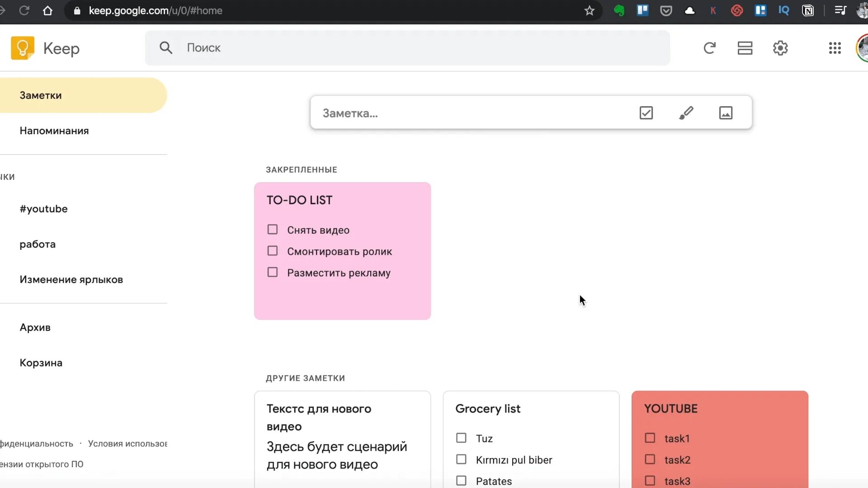Bookmark page with the star icon
The width and height of the screenshot is (868, 488).
tap(589, 11)
